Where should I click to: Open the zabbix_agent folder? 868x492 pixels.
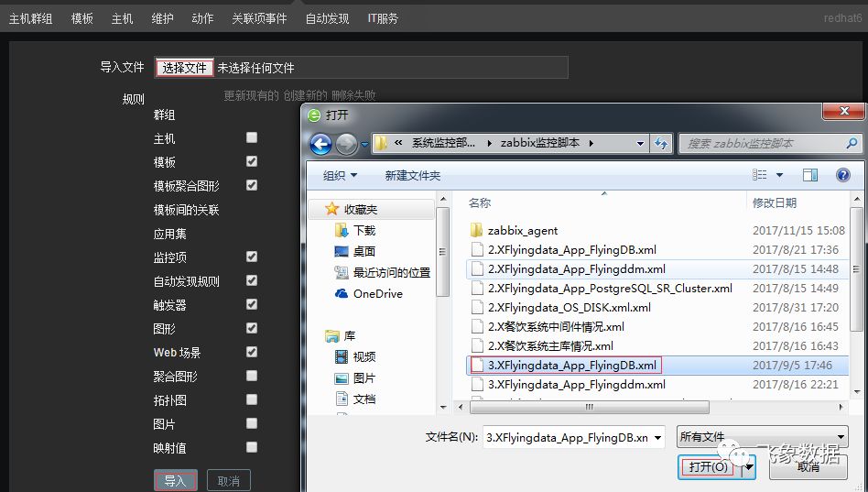click(514, 231)
